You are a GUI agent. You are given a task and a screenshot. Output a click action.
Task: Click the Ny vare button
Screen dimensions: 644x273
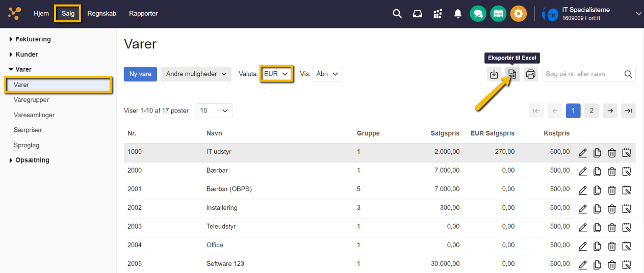point(140,74)
